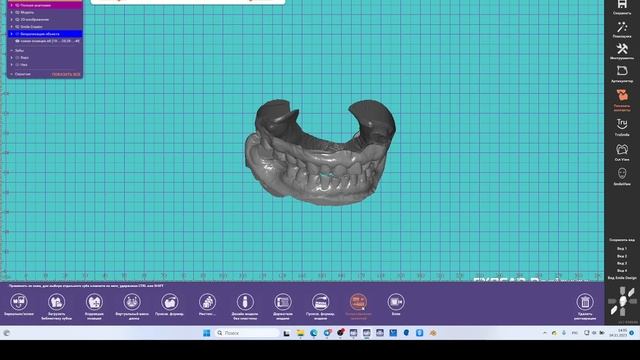Expand the 2D images group
Image resolution: width=640 pixels, height=360 pixels.
pyautogui.click(x=11, y=20)
